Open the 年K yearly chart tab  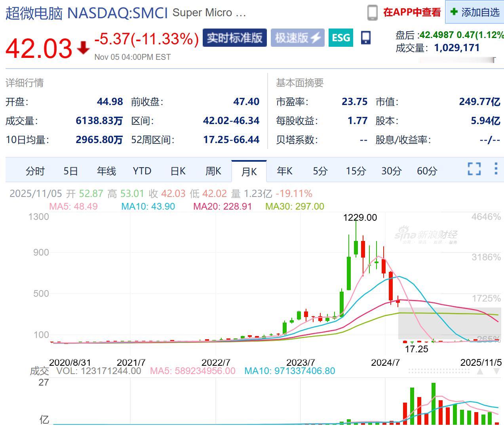click(284, 171)
